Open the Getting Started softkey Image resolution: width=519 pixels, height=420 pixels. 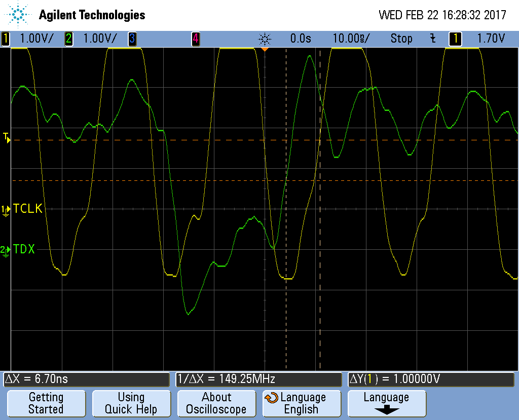click(x=46, y=404)
